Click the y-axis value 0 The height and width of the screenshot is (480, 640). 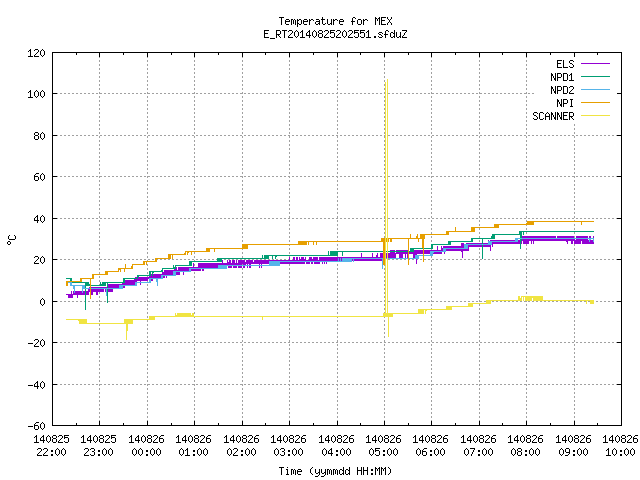point(42,302)
